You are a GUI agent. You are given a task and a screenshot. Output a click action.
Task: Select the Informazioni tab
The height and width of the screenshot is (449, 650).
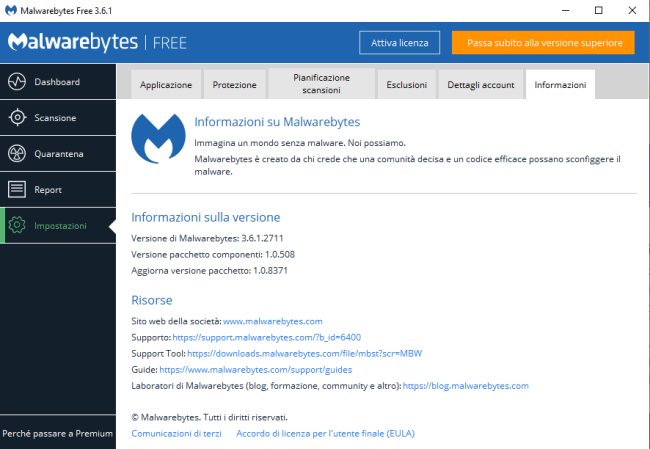tap(560, 85)
